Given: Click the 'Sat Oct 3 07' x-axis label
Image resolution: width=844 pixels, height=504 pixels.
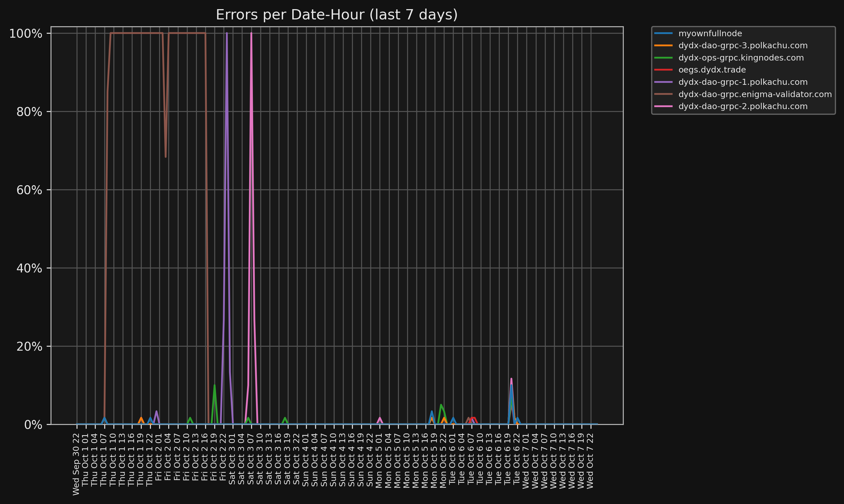Looking at the screenshot, I should point(250,458).
